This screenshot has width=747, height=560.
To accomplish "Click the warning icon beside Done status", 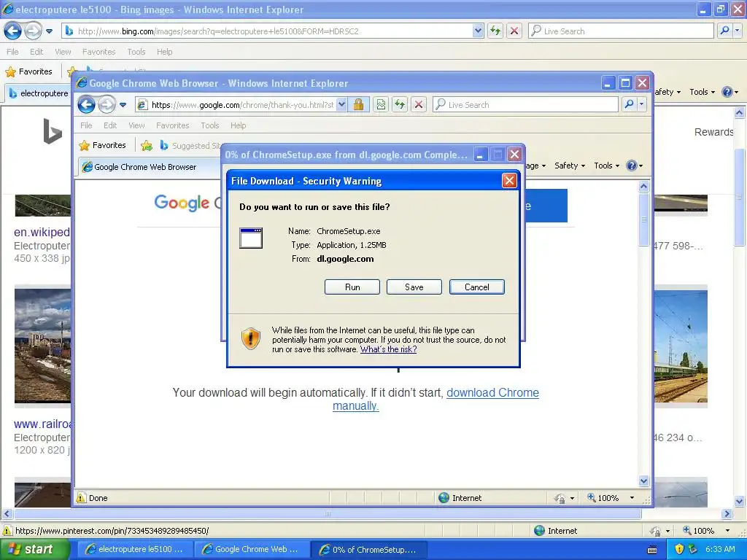I will coord(82,498).
